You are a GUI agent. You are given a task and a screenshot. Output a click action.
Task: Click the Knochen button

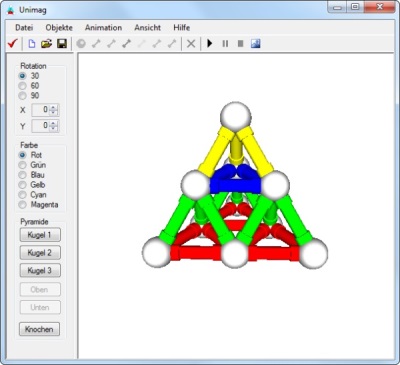point(39,329)
